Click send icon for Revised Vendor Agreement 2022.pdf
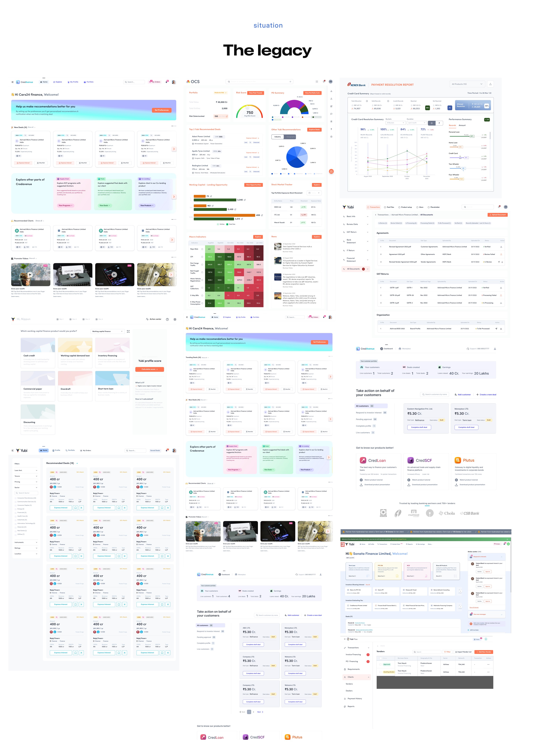535x756 pixels. click(499, 262)
